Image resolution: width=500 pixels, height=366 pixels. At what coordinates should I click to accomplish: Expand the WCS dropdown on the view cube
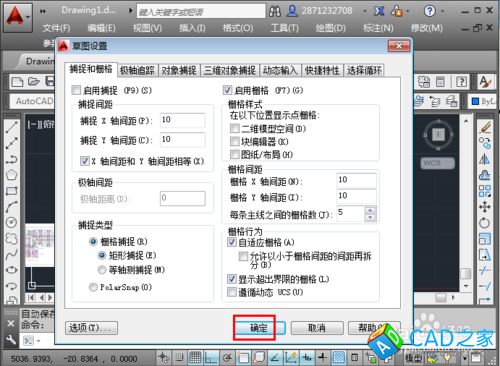tap(438, 163)
